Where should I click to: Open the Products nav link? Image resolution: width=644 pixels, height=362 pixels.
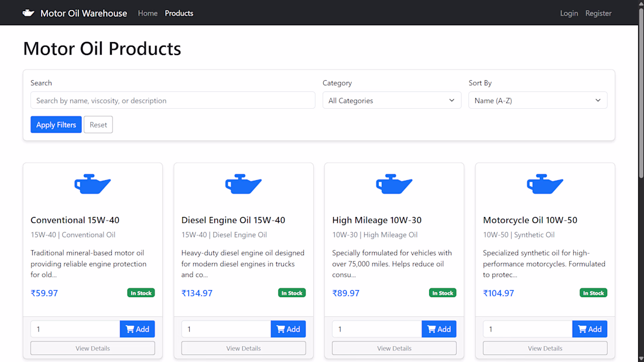pos(179,13)
